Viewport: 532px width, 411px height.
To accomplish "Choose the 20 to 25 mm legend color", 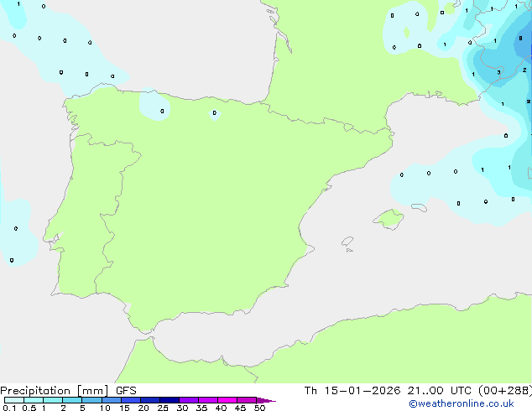I will pyautogui.click(x=150, y=400).
